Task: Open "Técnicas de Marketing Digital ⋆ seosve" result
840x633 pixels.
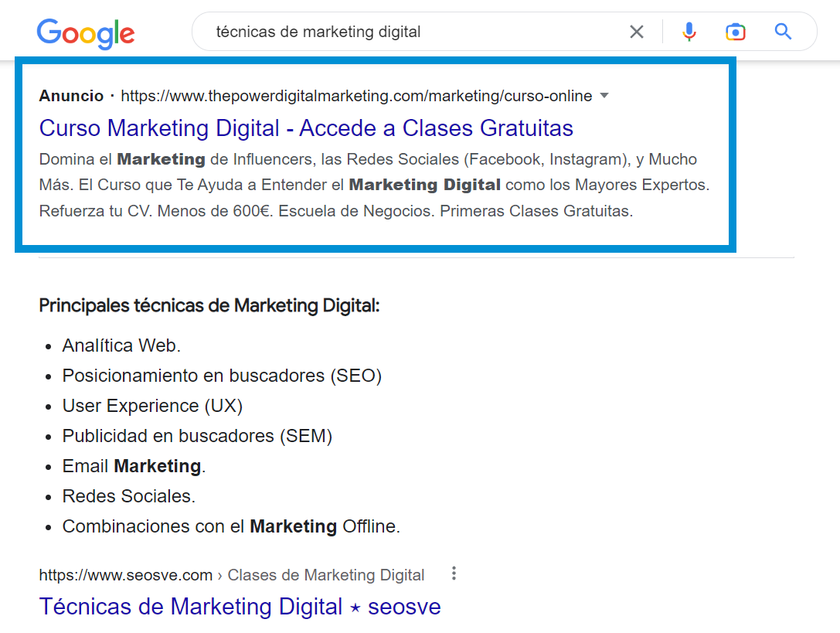Action: click(x=240, y=607)
